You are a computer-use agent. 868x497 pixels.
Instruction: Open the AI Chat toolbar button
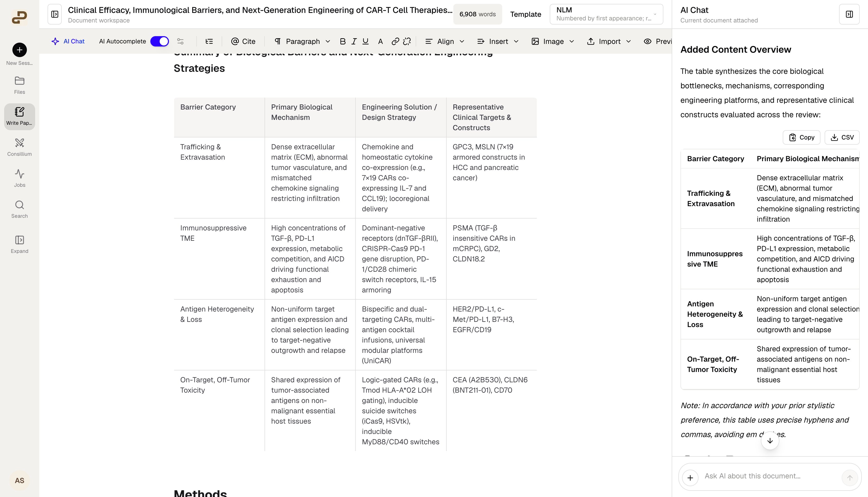coord(68,41)
